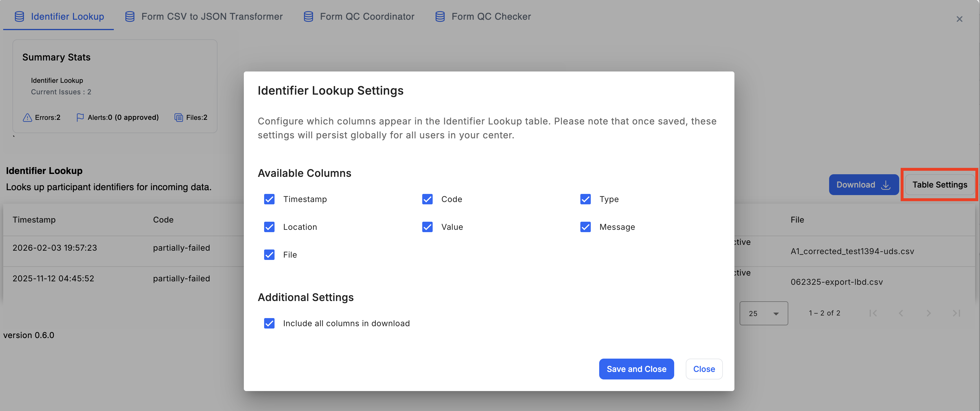Image resolution: width=980 pixels, height=411 pixels.
Task: Switch to the Identifier Lookup tab
Action: click(x=59, y=16)
